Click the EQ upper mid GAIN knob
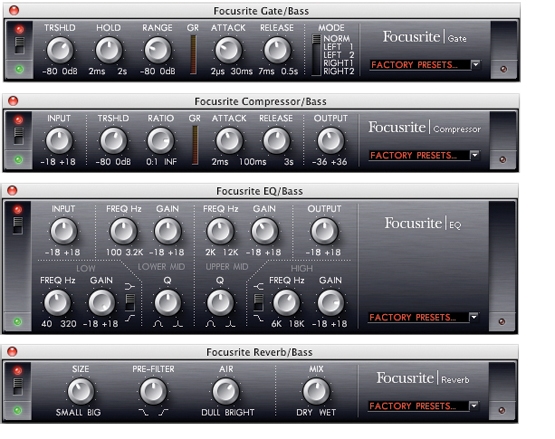 click(264, 231)
